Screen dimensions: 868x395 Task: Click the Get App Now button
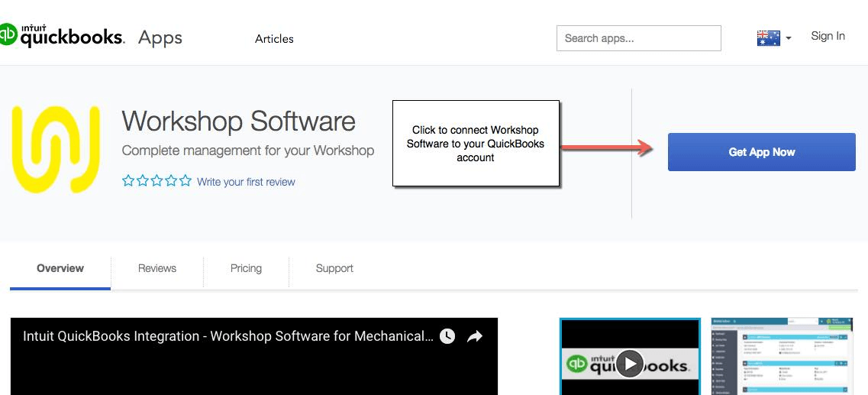click(x=761, y=152)
